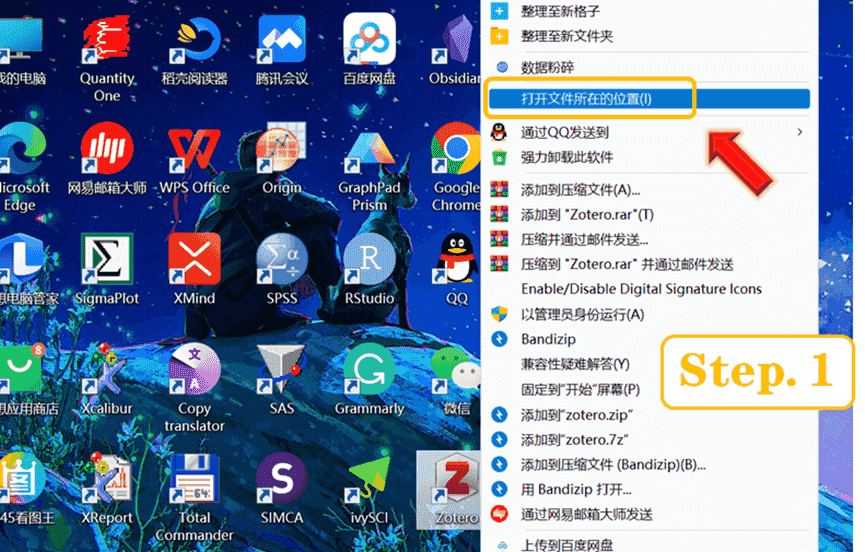Image resolution: width=865 pixels, height=552 pixels.
Task: Choose 打开文件所在的位置(I) in context menu
Action: (586, 99)
